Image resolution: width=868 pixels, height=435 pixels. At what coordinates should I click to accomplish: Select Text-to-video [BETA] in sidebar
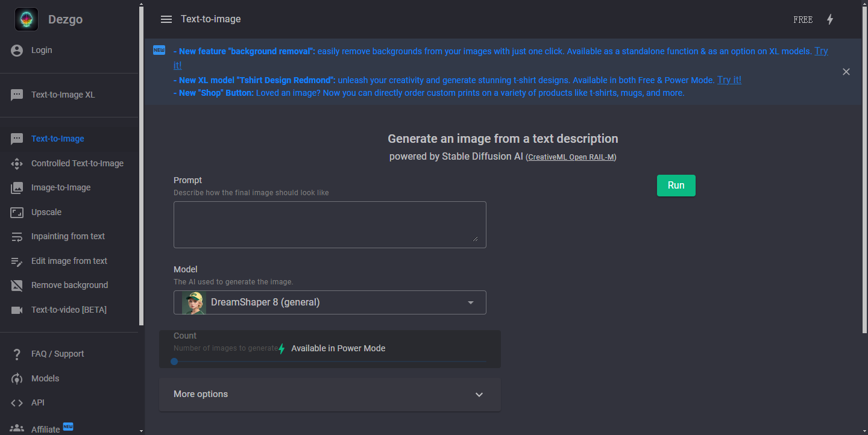pyautogui.click(x=69, y=310)
